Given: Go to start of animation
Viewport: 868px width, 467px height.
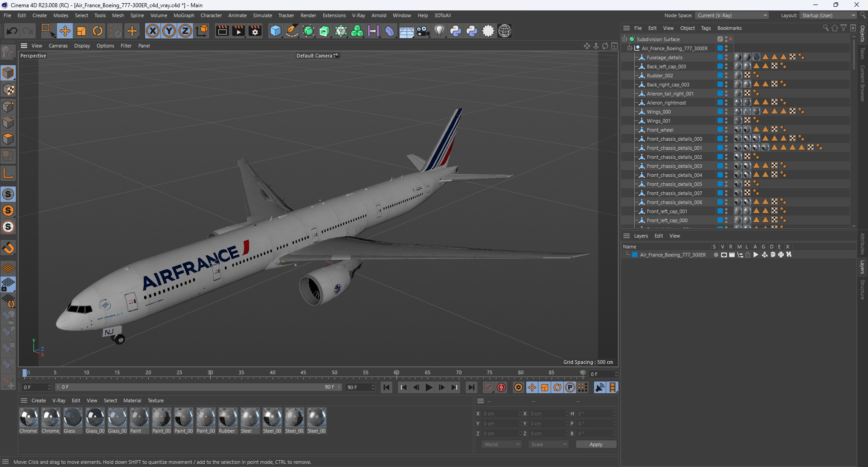Looking at the screenshot, I should (x=387, y=387).
